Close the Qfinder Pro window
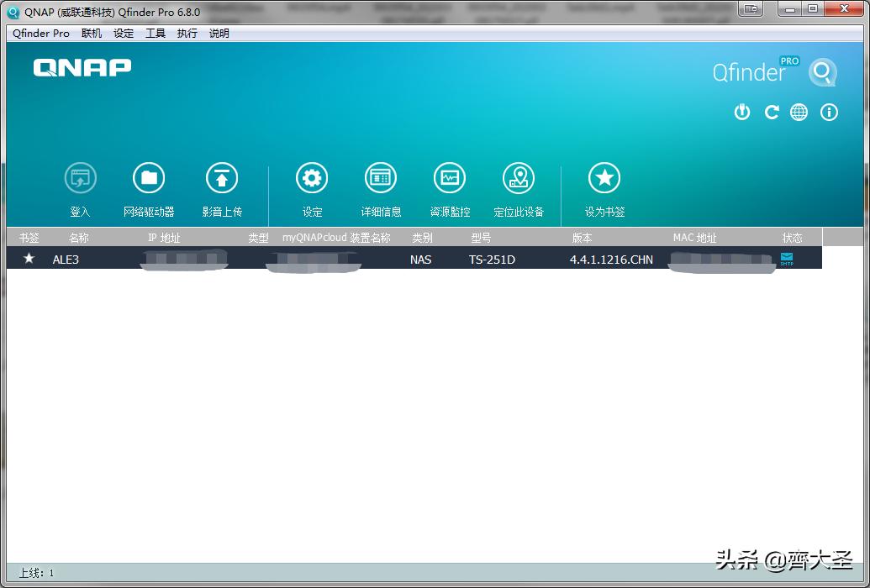Viewport: 870px width, 588px height. coord(845,8)
